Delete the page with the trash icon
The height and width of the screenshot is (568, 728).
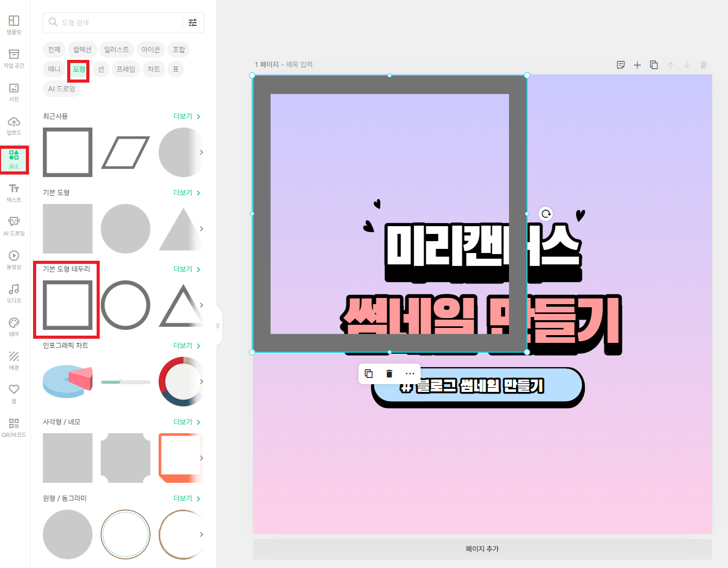pyautogui.click(x=703, y=65)
